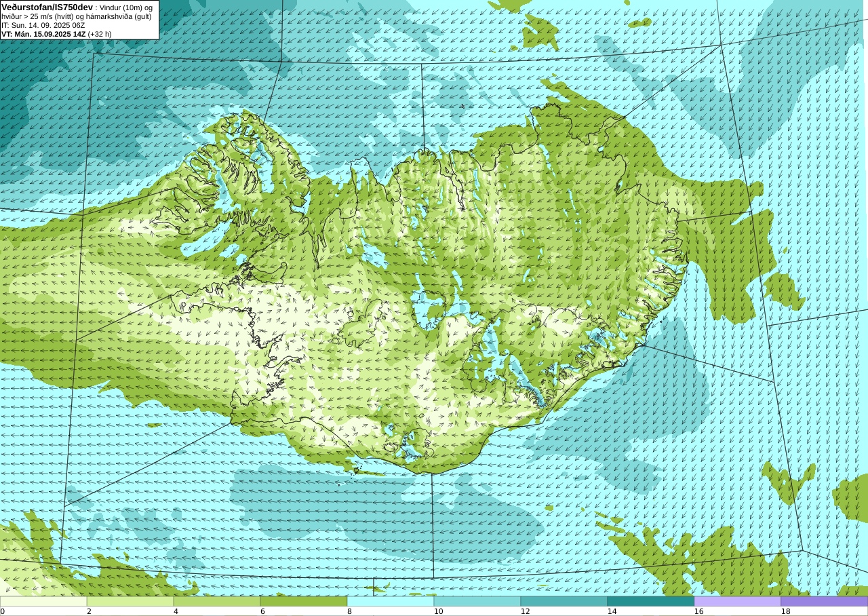The image size is (868, 616).
Task: Click the legend scale label '18'
Action: point(785,611)
